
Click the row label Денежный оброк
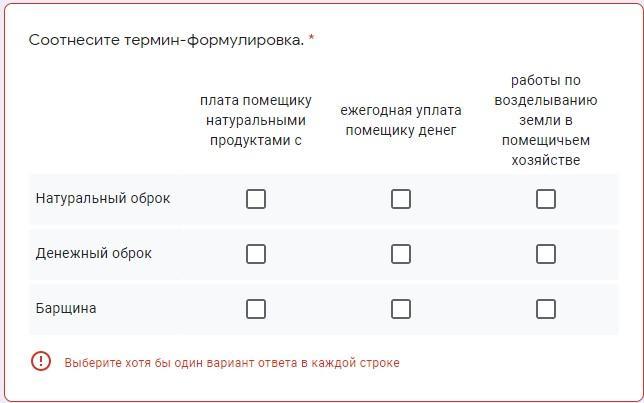coord(94,253)
